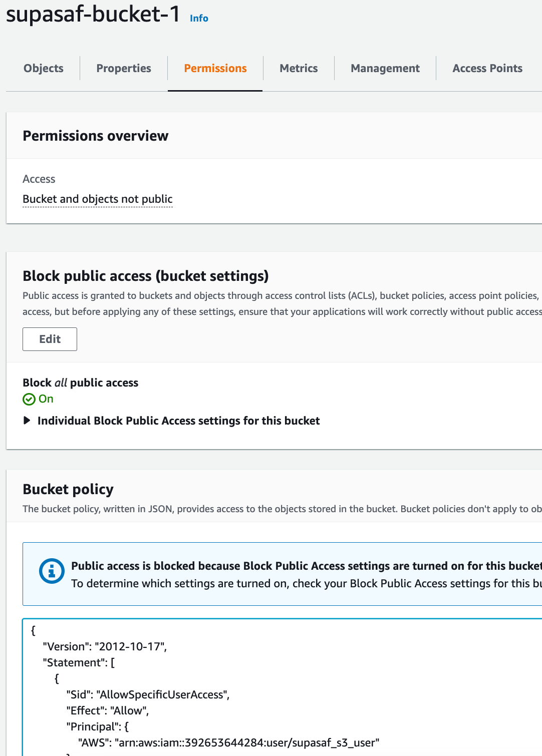Viewport: 542px width, 756px height.
Task: Click "Bucket and objects not public" status
Action: (x=98, y=199)
